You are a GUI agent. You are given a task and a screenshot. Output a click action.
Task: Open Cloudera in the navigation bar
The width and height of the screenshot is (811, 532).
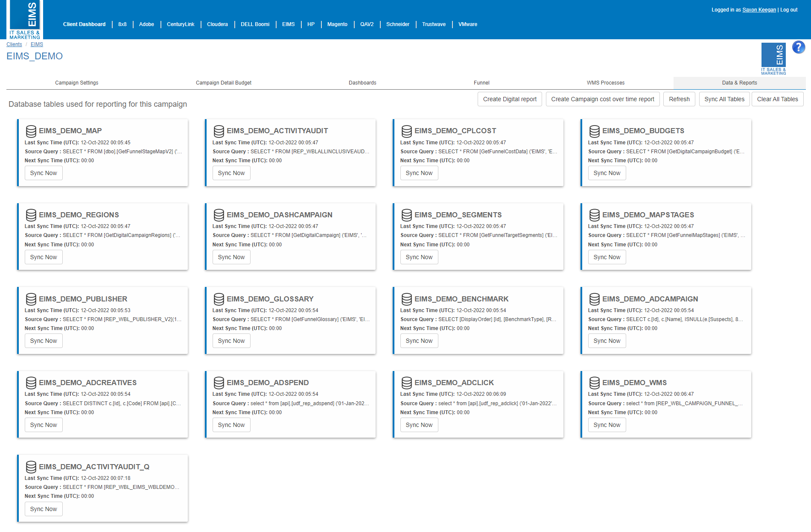point(217,24)
